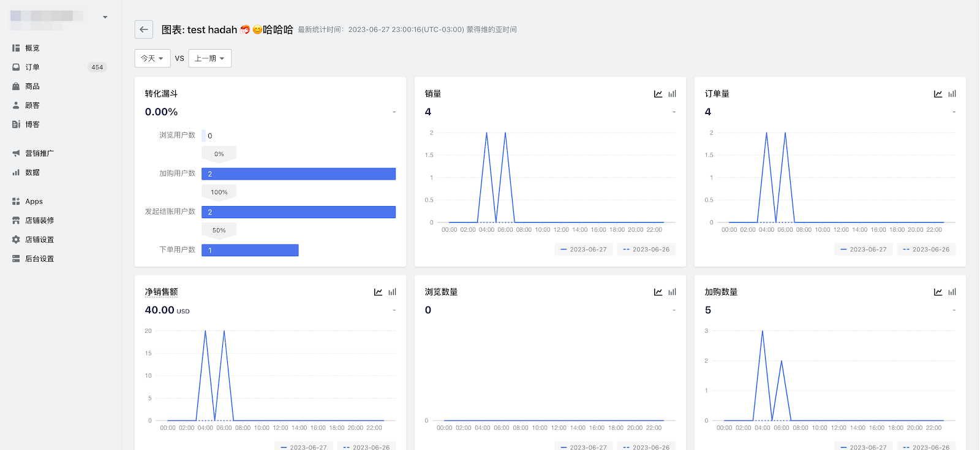Toggle 2023-06-27 series in 浏览数量 chart
The width and height of the screenshot is (980, 450).
click(x=584, y=447)
